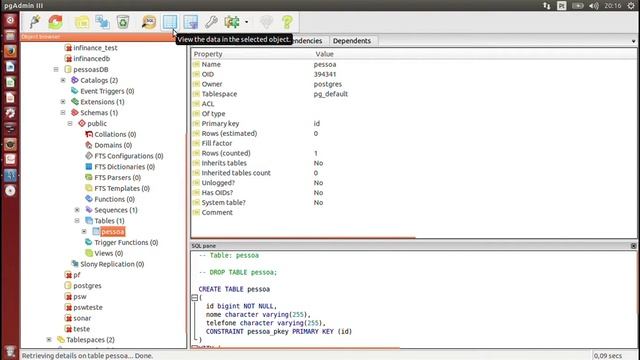Open the help question mark icon
Image resolution: width=640 pixels, height=360 pixels.
287,22
